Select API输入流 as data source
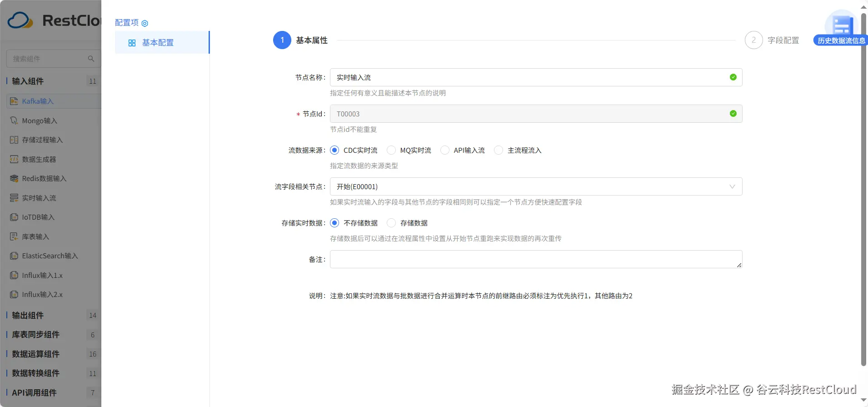Image resolution: width=868 pixels, height=407 pixels. tap(445, 150)
